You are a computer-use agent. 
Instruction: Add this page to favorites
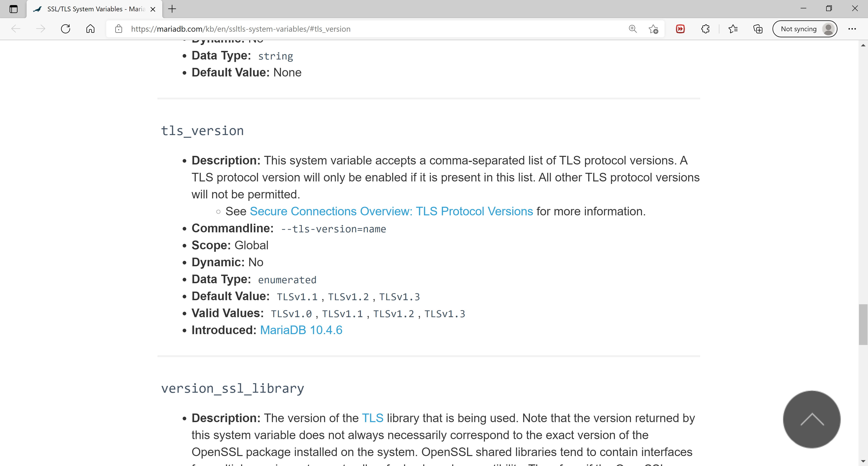653,29
